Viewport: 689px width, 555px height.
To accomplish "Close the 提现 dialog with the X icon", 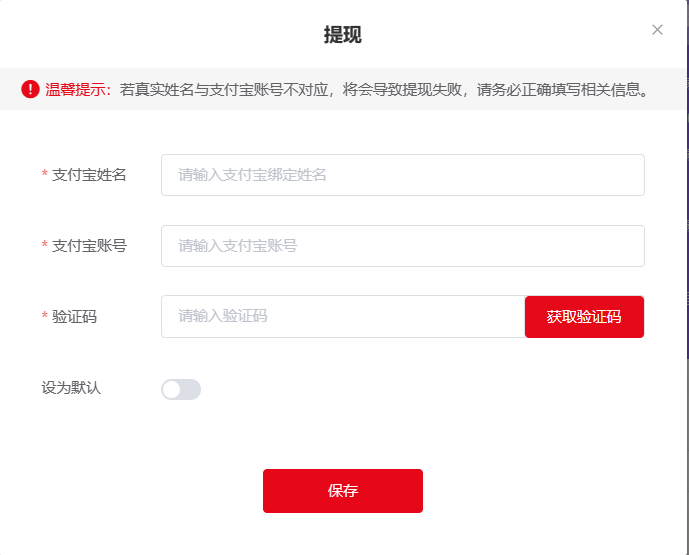I will (657, 30).
